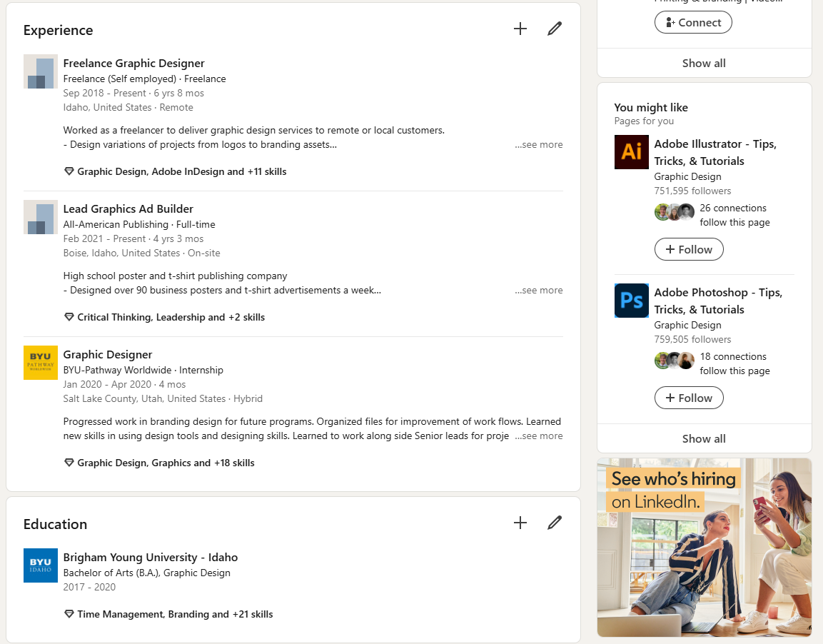823x644 pixels.
Task: Click connection avatars under Adobe Illustrator page
Action: click(675, 212)
